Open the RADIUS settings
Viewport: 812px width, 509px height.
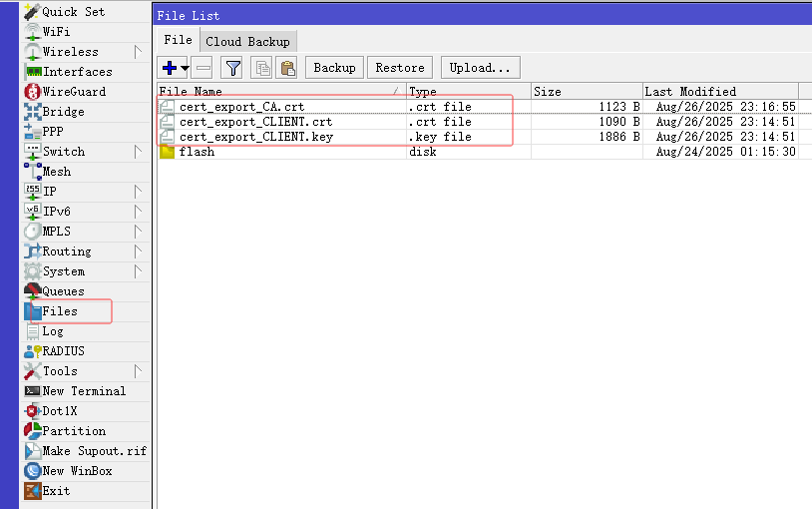pyautogui.click(x=63, y=351)
